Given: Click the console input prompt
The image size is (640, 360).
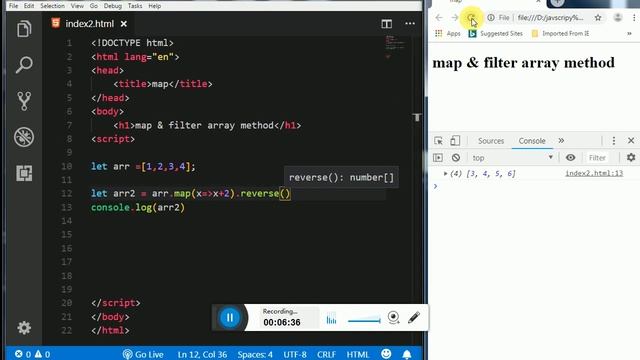Looking at the screenshot, I should click(x=535, y=187).
